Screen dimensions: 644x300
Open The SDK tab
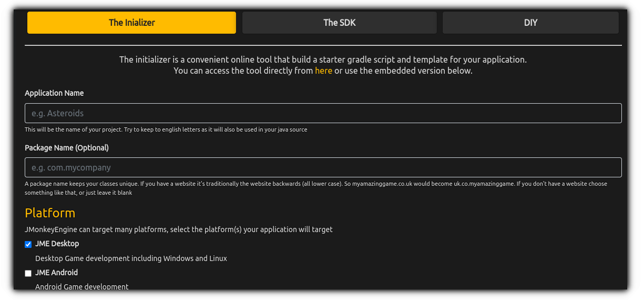click(339, 23)
